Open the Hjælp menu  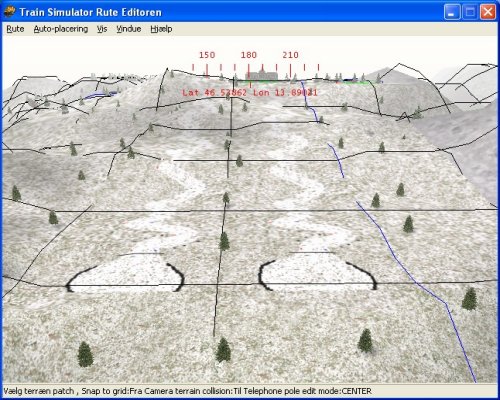point(161,29)
